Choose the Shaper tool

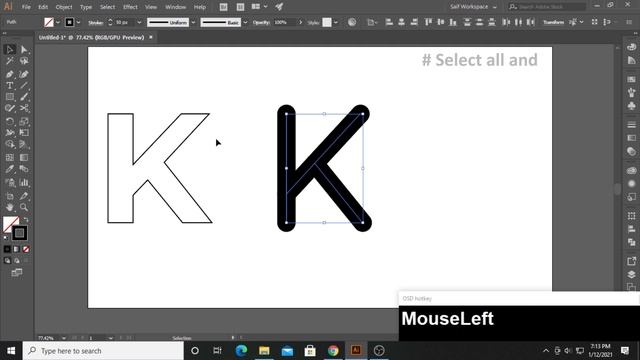click(x=10, y=109)
